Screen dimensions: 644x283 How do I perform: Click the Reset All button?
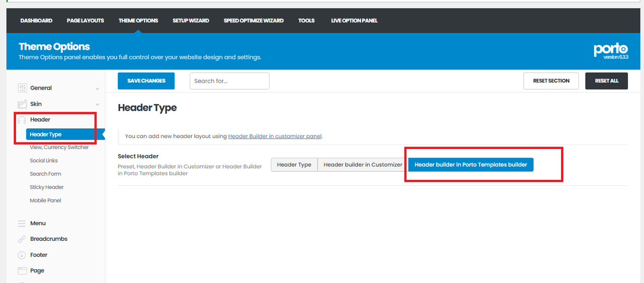(x=607, y=81)
